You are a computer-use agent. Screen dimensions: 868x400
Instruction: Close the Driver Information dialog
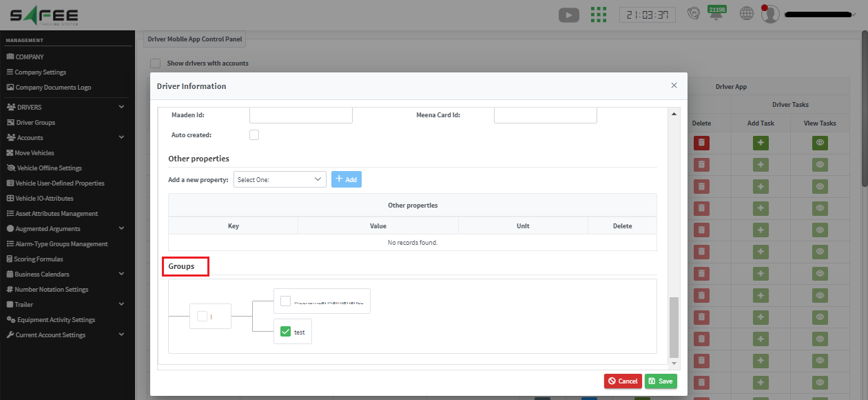tap(674, 86)
